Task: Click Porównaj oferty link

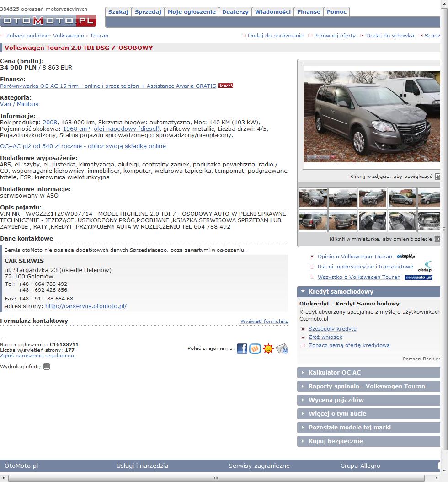Action: click(x=335, y=36)
